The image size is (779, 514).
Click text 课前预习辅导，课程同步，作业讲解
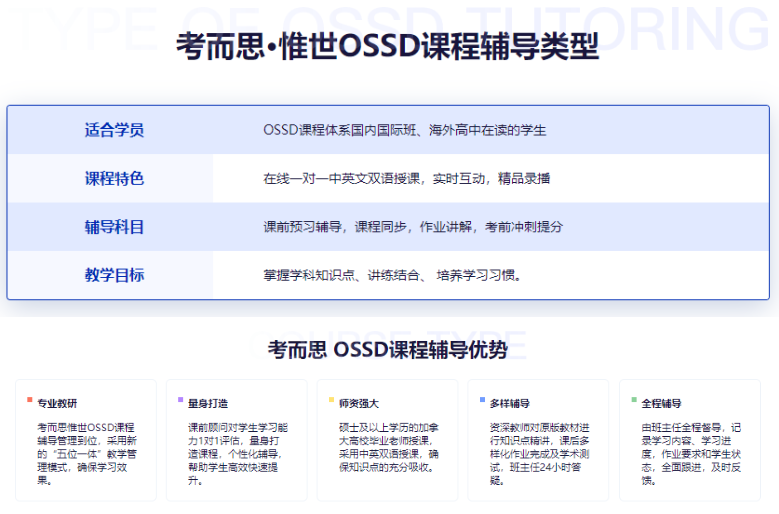tap(367, 227)
